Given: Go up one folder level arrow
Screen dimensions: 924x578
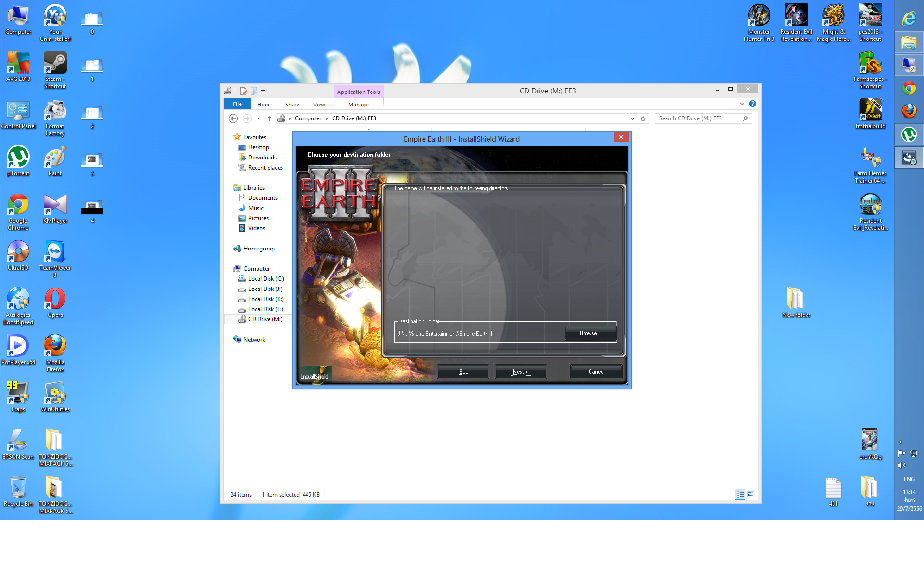Looking at the screenshot, I should coord(269,118).
